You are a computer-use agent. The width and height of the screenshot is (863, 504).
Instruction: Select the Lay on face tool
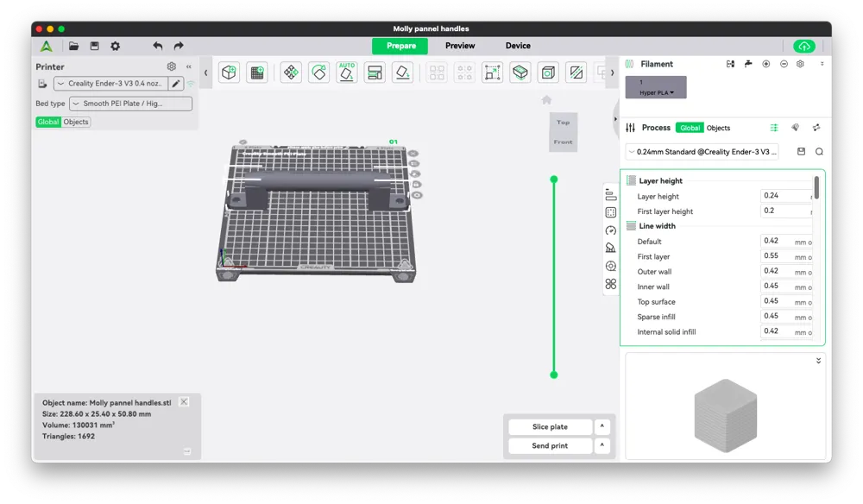[x=403, y=72]
